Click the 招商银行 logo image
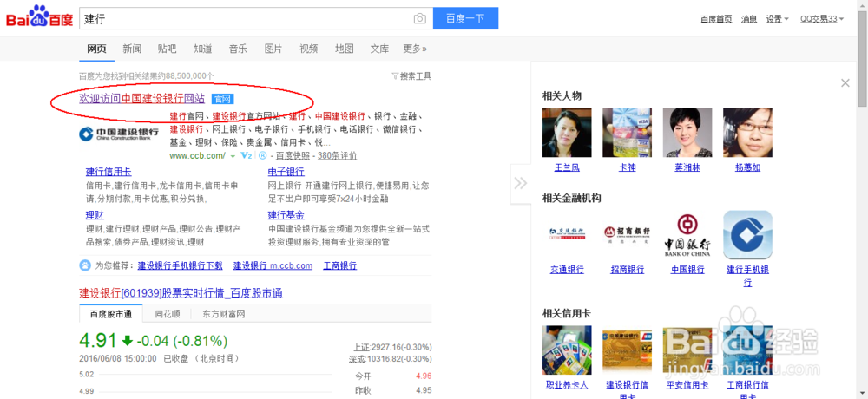The height and width of the screenshot is (399, 868). click(628, 235)
